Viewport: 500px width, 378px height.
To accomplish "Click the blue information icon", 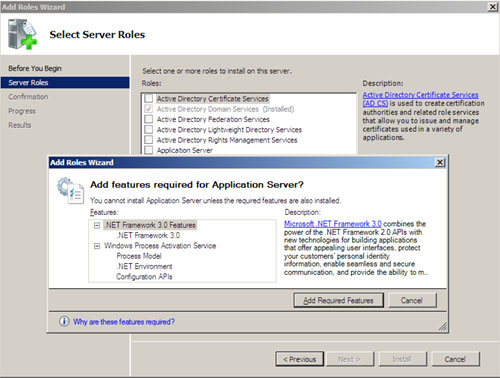I will tap(64, 321).
